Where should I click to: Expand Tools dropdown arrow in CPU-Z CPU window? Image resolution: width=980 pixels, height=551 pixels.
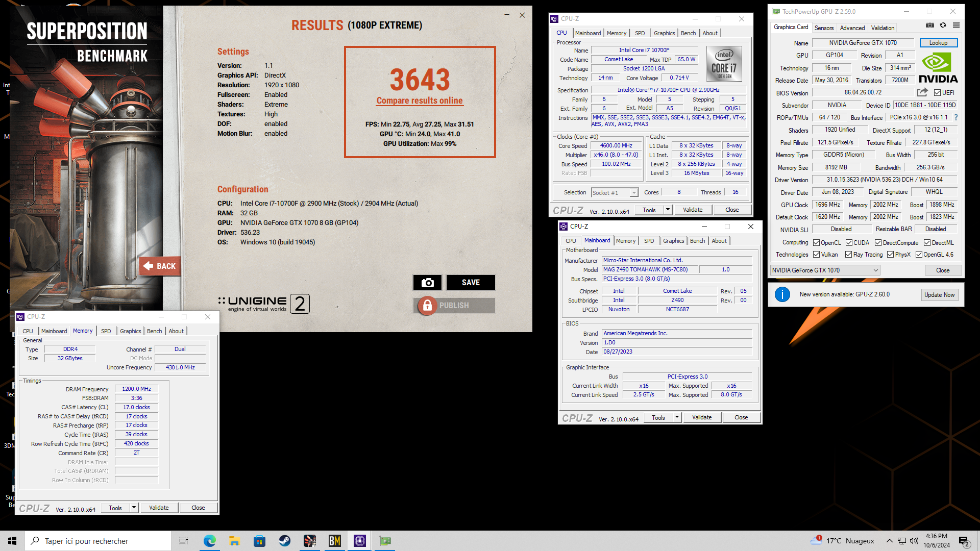click(668, 210)
